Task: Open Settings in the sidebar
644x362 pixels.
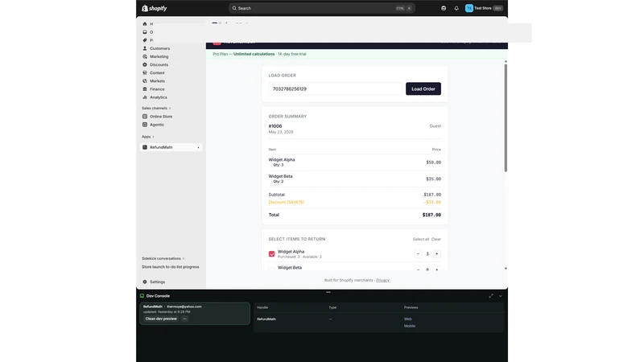Action: 157,282
